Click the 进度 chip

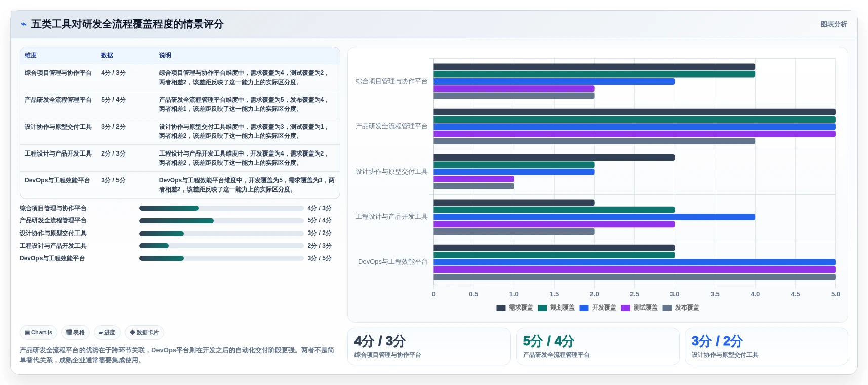pos(107,333)
